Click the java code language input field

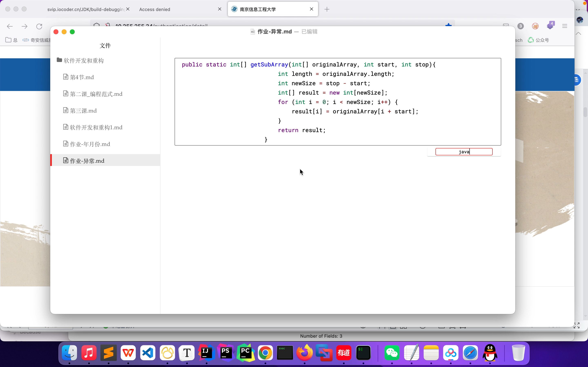click(x=464, y=152)
